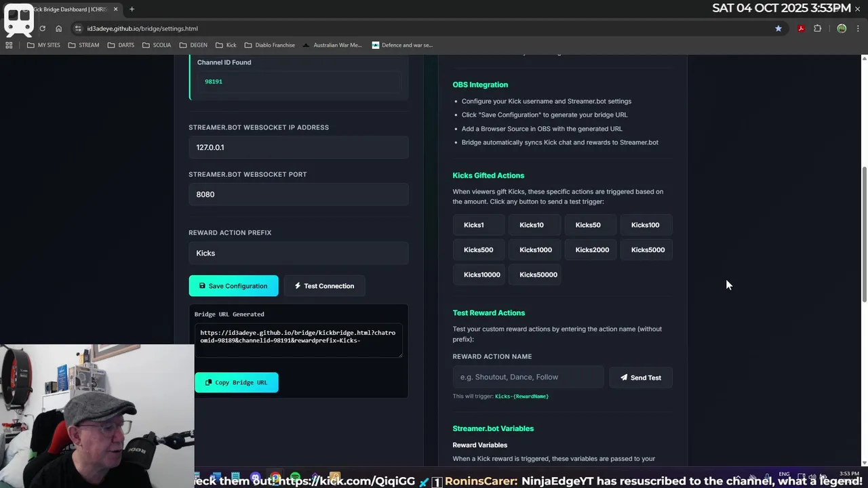Reload the page with the refresh icon
Screen dimensions: 868x488
click(42, 28)
